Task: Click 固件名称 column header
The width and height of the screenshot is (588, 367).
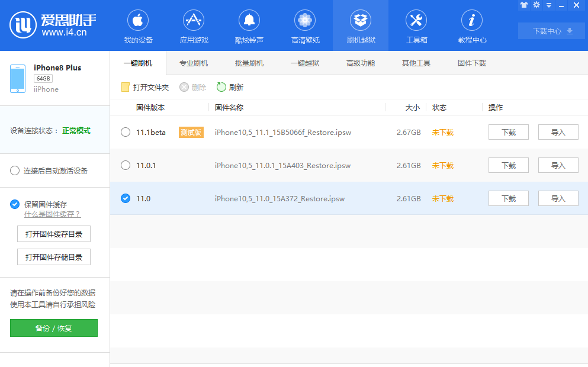Action: (229, 108)
